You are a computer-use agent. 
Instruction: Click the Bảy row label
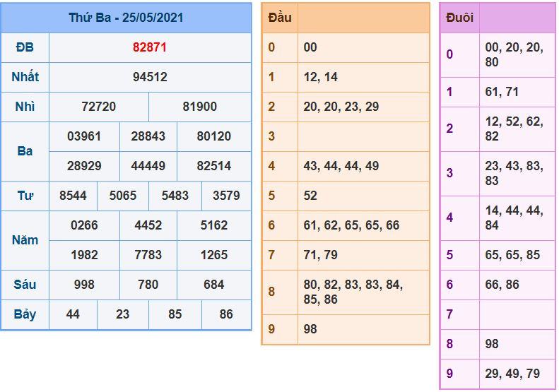[x=25, y=314]
